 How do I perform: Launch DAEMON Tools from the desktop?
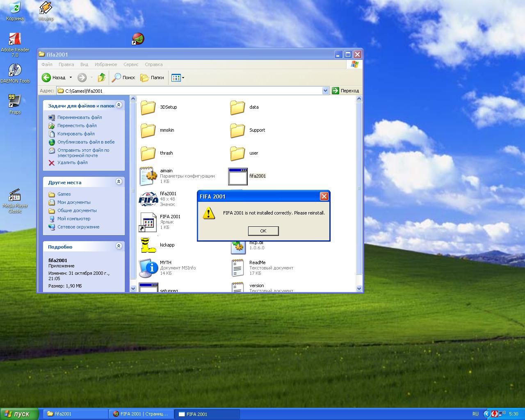point(15,70)
